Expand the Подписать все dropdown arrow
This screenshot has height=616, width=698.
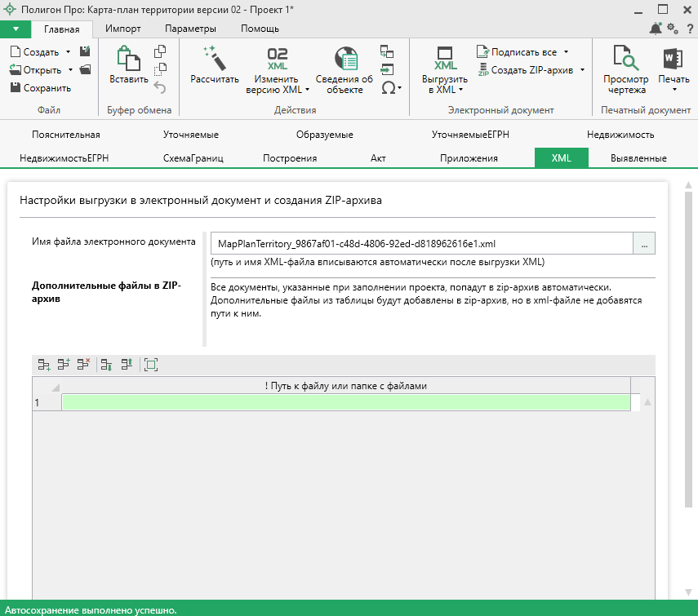click(566, 52)
